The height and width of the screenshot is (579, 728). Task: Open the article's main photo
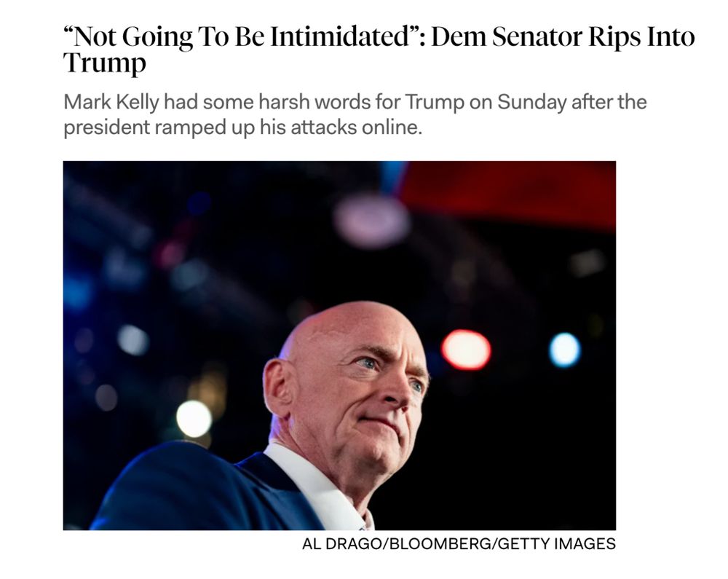click(x=339, y=345)
